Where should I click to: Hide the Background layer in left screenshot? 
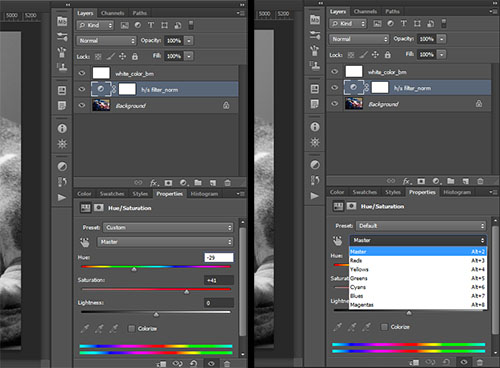[x=82, y=105]
